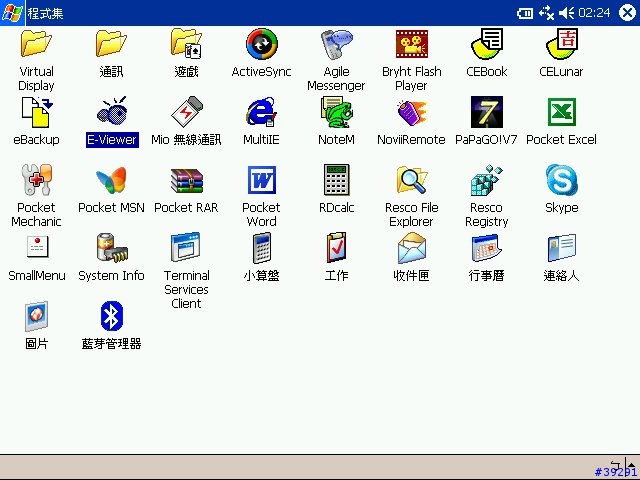This screenshot has width=640, height=480.
Task: Open connectivity status icon
Action: [547, 13]
